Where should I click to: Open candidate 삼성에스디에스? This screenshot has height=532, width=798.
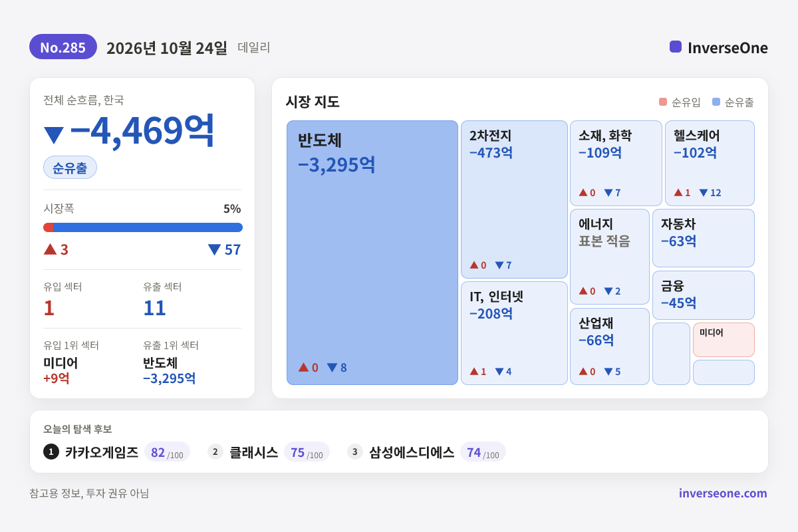[x=412, y=452]
